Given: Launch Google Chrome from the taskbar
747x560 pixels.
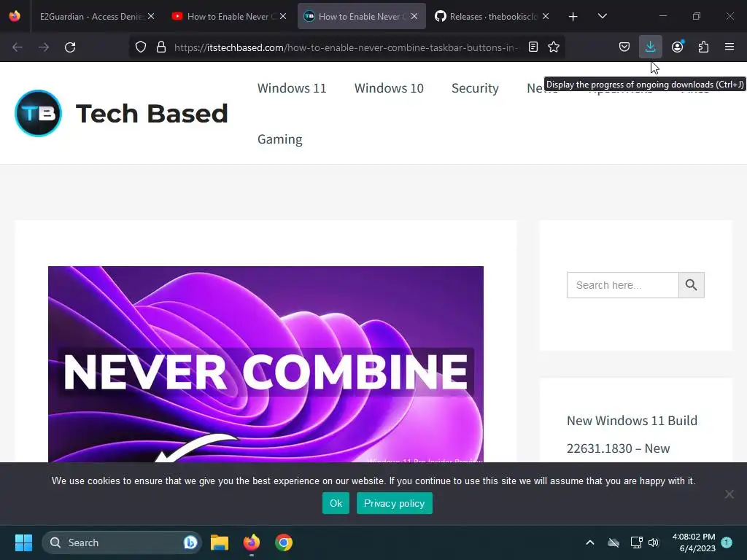Looking at the screenshot, I should click(284, 542).
